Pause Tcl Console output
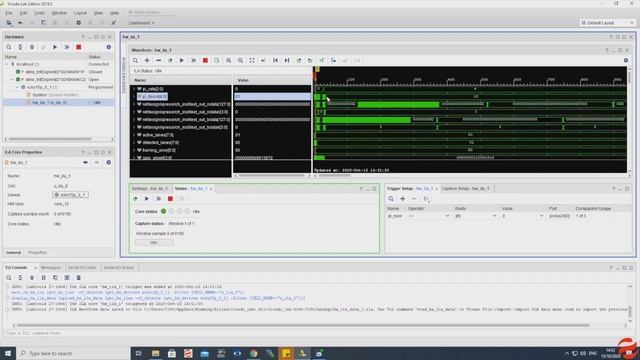 pos(44,278)
